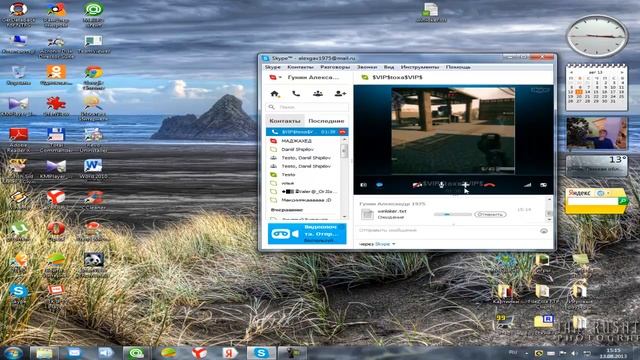Hang up using the red icon in the active call row
This screenshot has height=360, width=640.
(x=342, y=132)
